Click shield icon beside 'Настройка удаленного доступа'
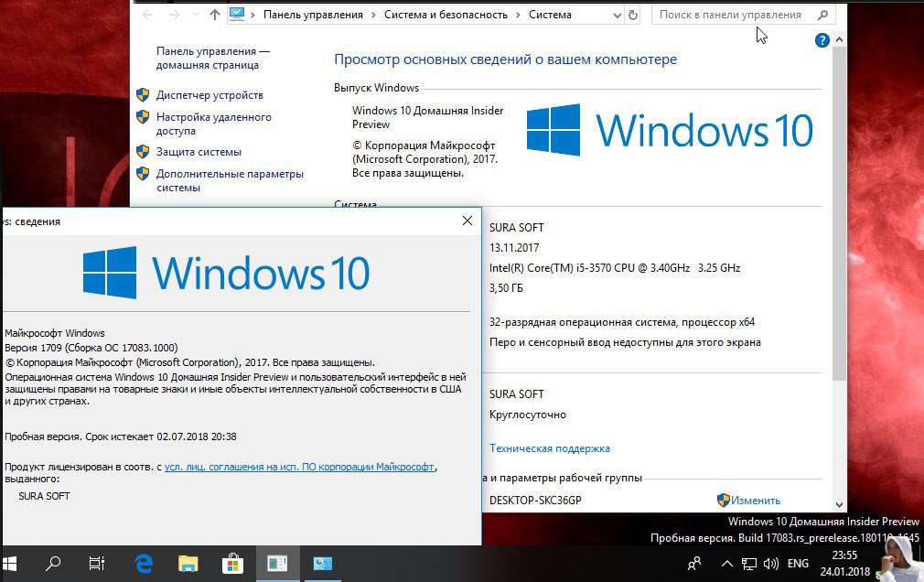924x582 pixels. [143, 117]
